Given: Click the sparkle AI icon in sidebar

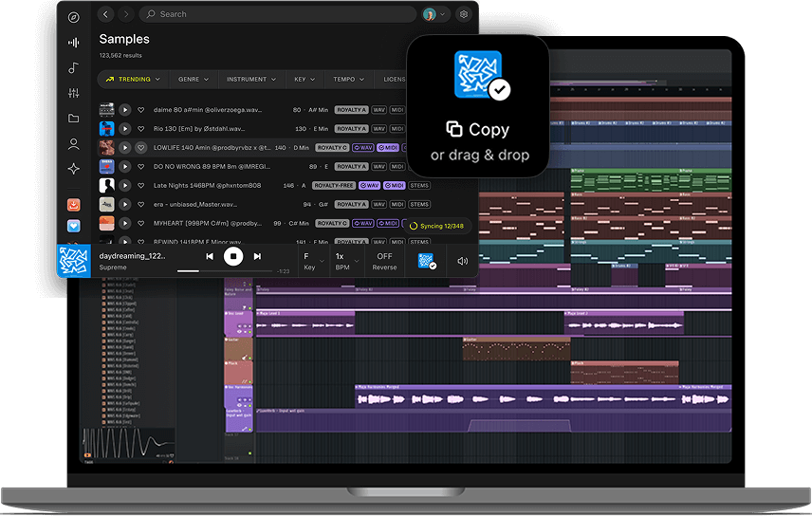Looking at the screenshot, I should click(74, 169).
